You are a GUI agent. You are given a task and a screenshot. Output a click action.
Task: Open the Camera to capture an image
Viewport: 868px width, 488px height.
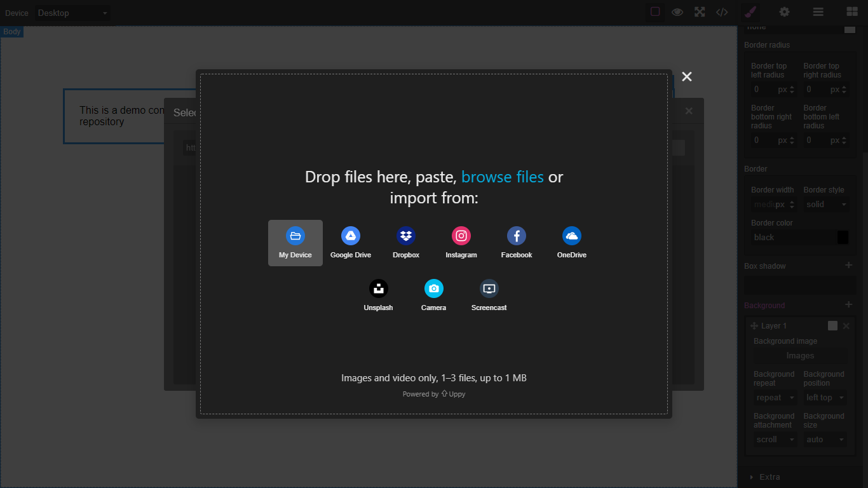pyautogui.click(x=434, y=295)
